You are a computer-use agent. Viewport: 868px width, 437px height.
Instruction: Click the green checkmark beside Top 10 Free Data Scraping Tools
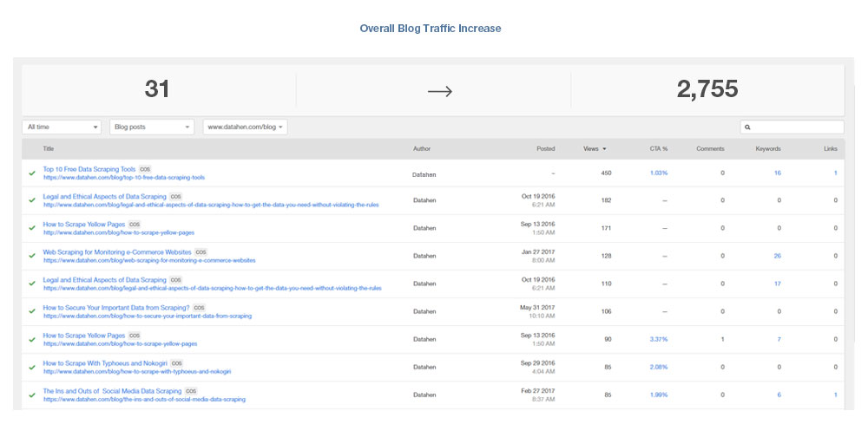[32, 173]
